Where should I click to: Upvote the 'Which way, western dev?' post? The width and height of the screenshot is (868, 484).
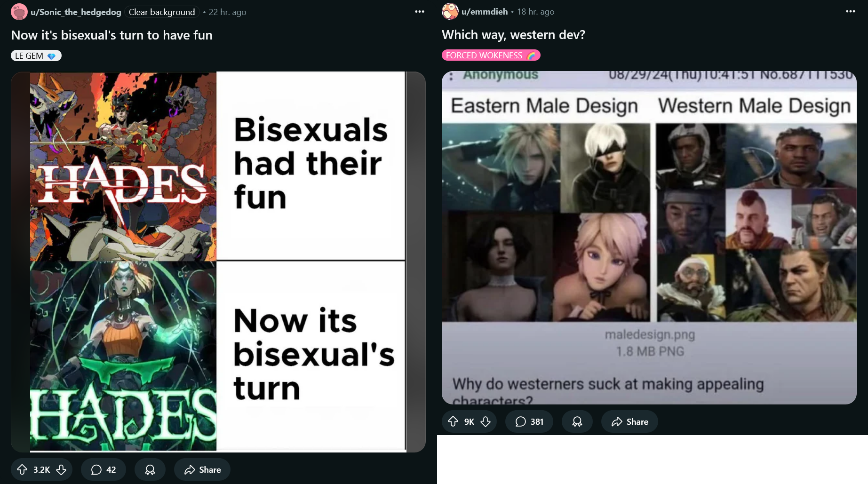pos(453,421)
